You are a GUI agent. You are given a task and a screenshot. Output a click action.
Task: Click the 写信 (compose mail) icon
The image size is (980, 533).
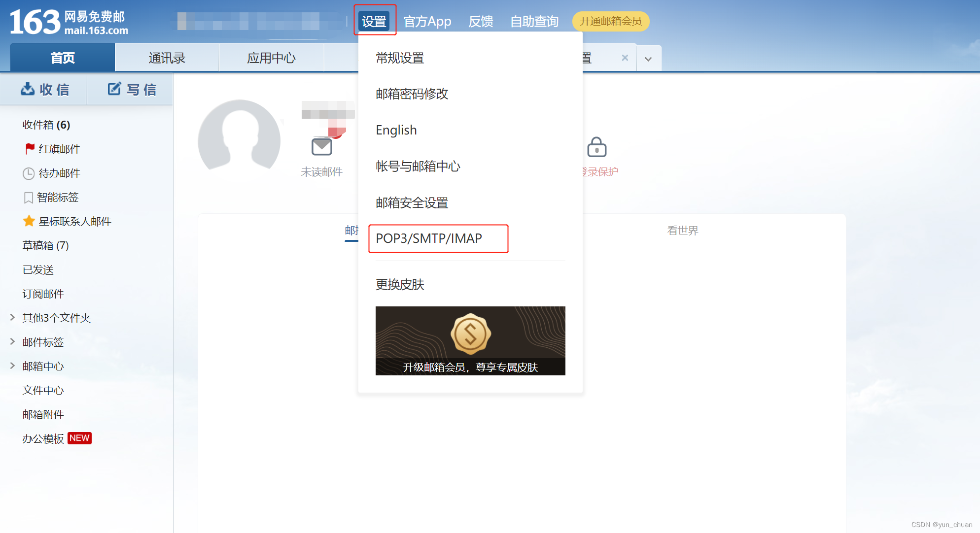(x=113, y=89)
